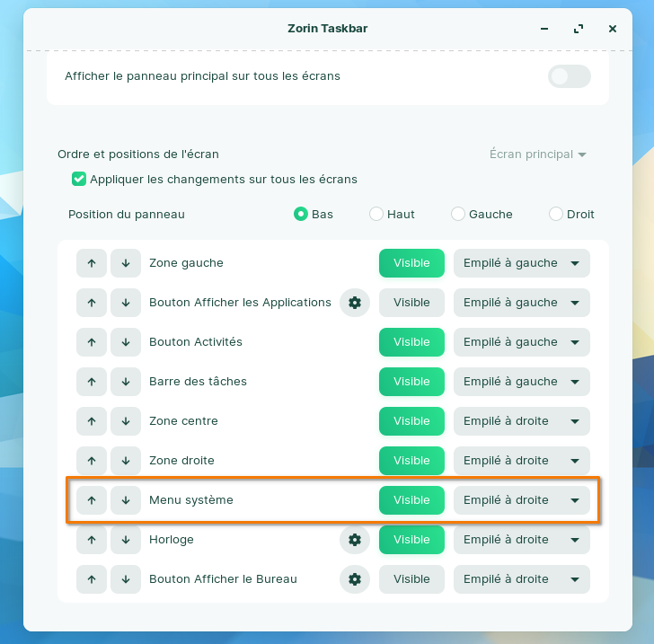Move Barre des tâches down with arrow

[126, 382]
